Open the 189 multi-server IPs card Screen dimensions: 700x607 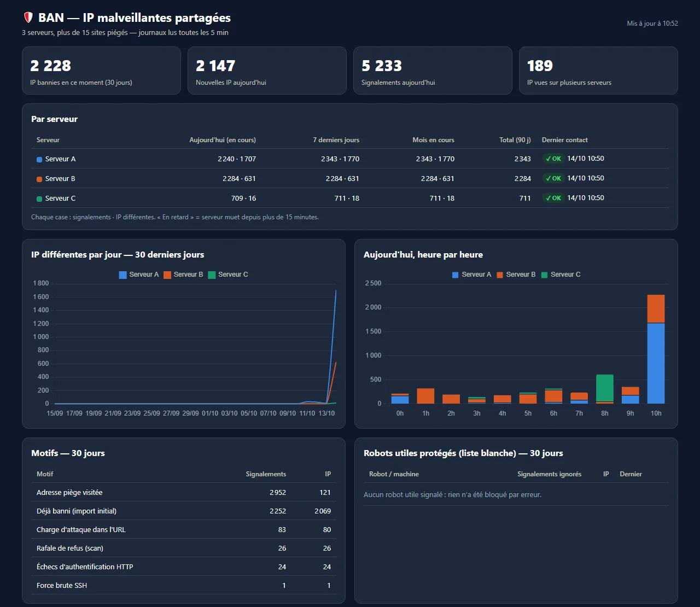coord(598,71)
